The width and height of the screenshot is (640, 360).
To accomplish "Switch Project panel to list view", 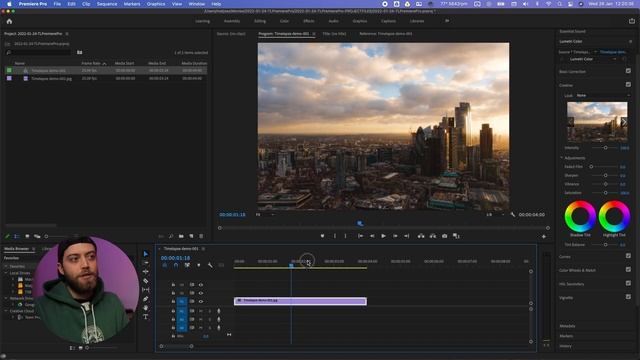I will tap(17, 236).
